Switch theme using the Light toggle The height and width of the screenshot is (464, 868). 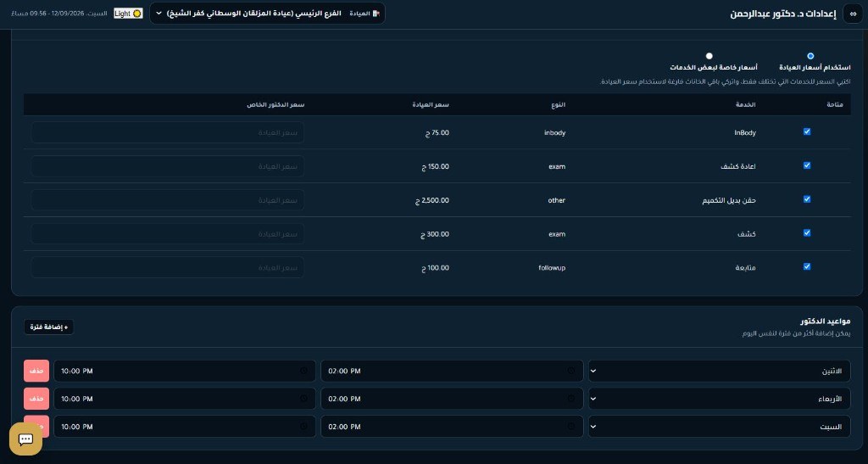point(128,14)
